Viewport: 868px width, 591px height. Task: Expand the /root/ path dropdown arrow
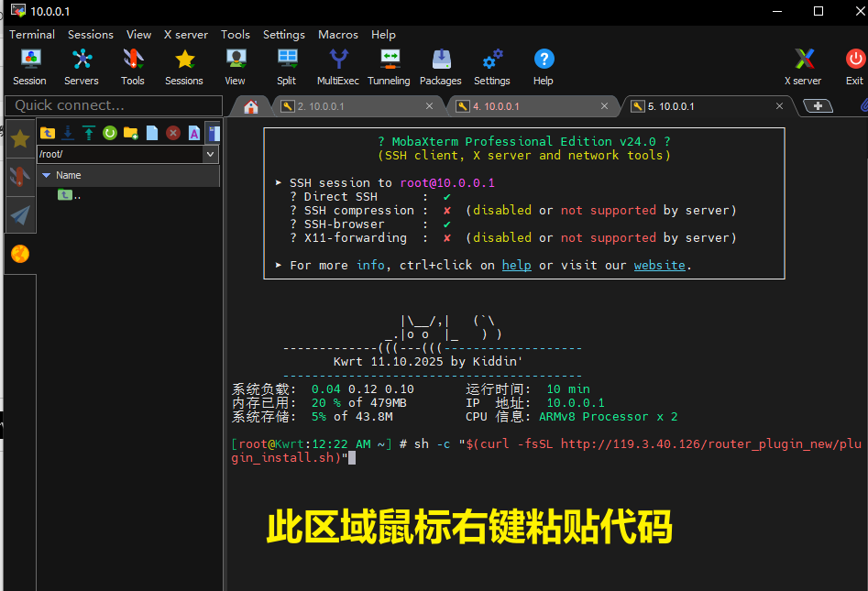(211, 154)
